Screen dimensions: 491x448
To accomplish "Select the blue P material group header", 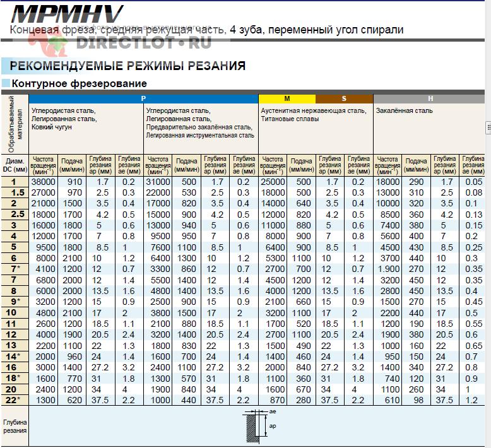I will coord(143,98).
